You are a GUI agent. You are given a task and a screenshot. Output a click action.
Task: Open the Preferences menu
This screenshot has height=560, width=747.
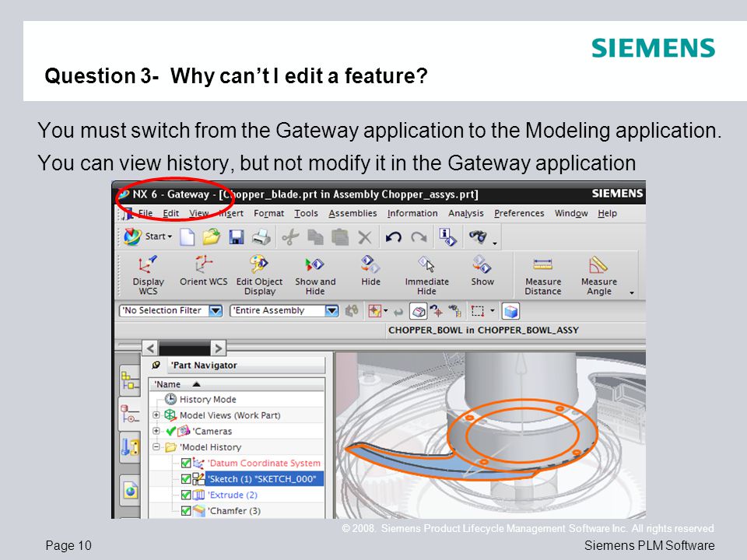(519, 213)
